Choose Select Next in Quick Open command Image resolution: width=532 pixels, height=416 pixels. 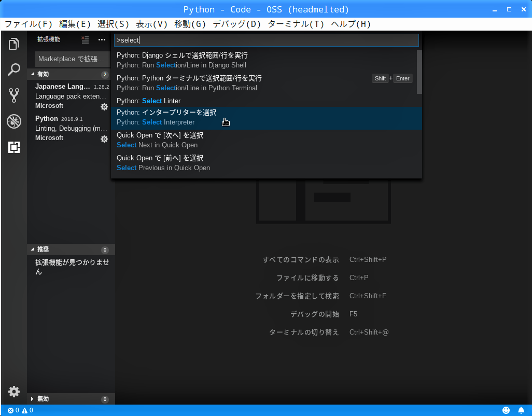click(267, 140)
